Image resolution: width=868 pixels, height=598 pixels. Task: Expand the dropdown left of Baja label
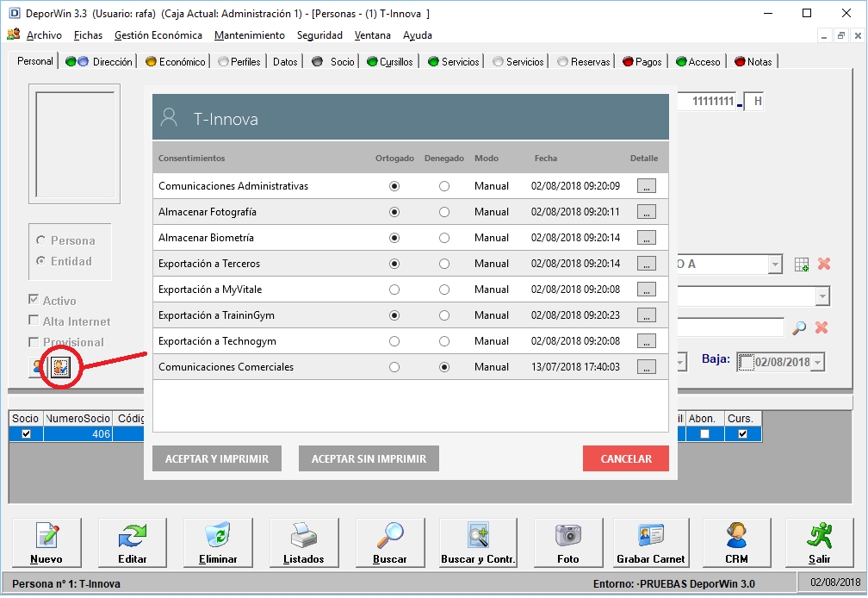pos(681,363)
